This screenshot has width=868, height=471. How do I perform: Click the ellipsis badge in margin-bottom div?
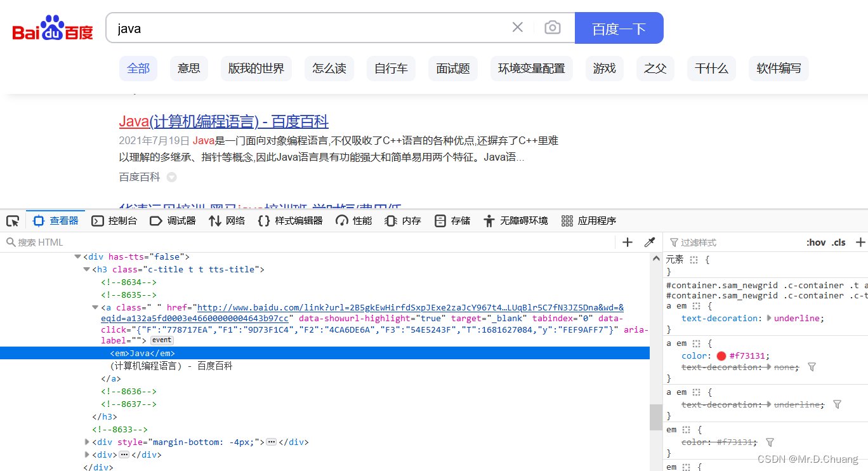point(271,442)
